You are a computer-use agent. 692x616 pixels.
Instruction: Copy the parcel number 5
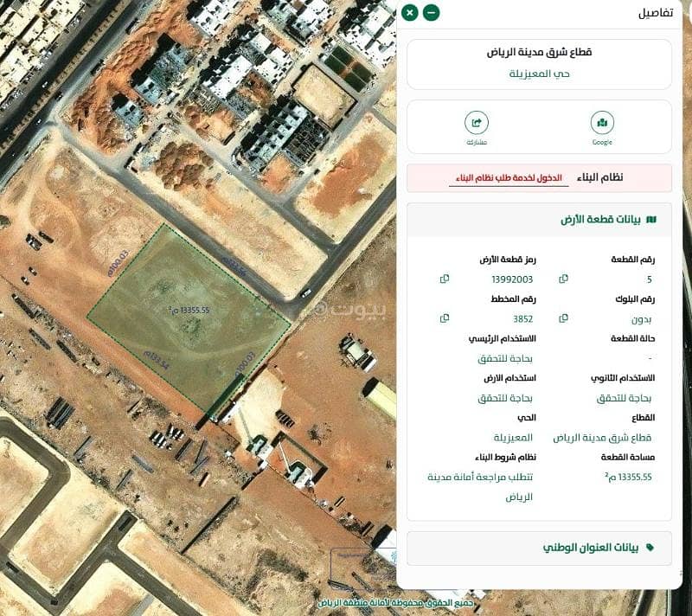coord(564,279)
